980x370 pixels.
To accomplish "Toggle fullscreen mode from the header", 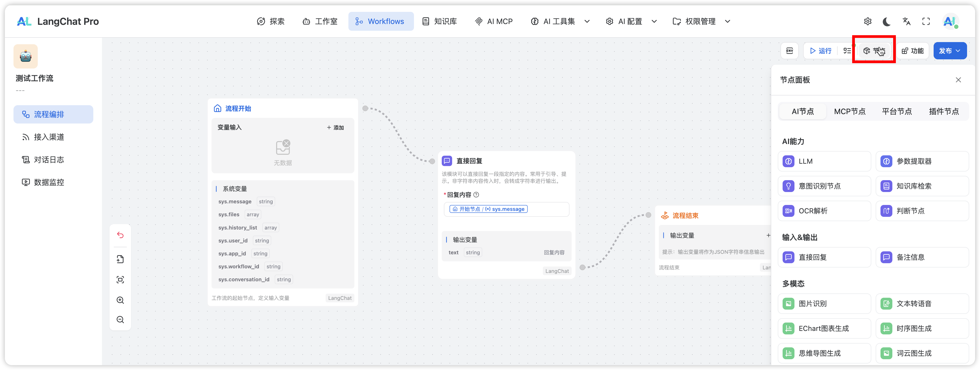I will tap(926, 21).
